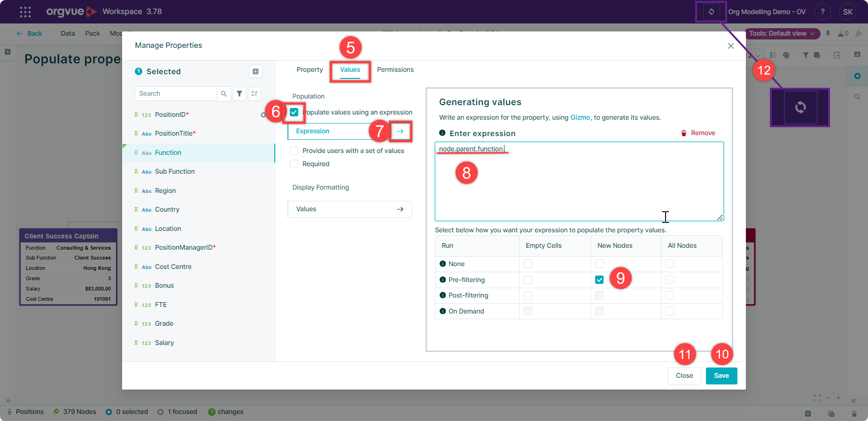This screenshot has height=421, width=868.
Task: Click the teal circle sidebar icon
Action: pyautogui.click(x=857, y=76)
